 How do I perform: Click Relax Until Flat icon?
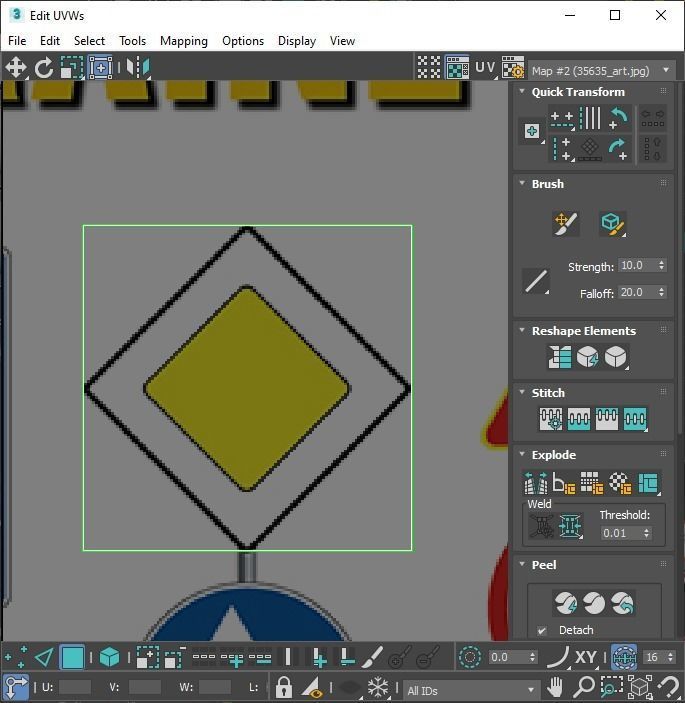click(588, 357)
